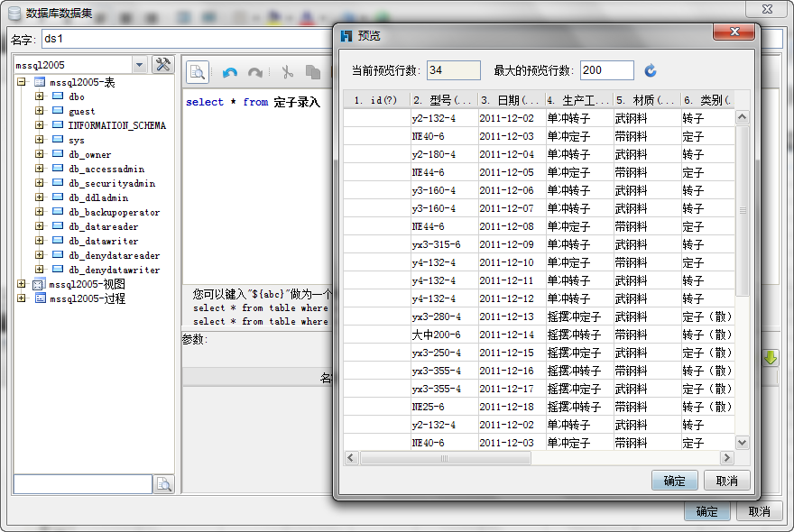The width and height of the screenshot is (794, 532).
Task: Expand the INFORMATION_SCHEMA node
Action: 40,125
